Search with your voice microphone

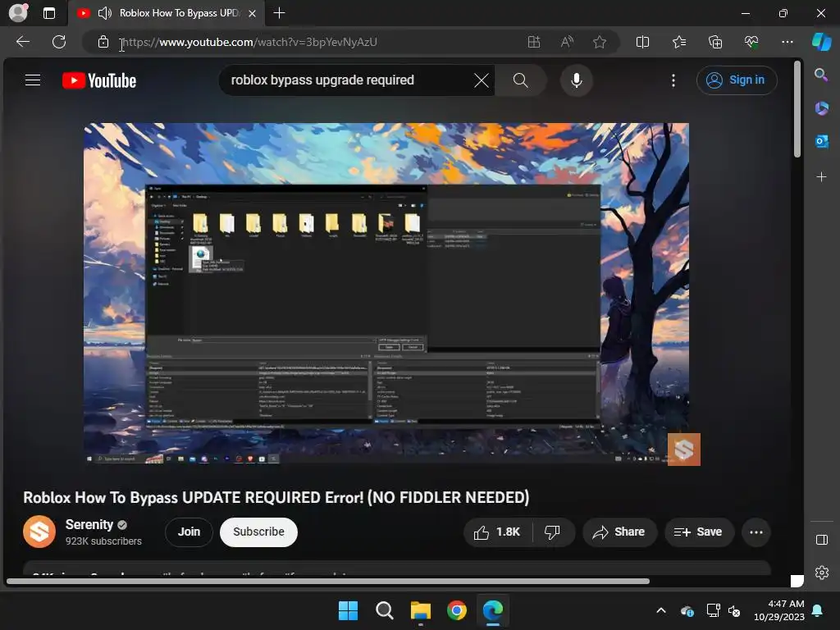[577, 80]
